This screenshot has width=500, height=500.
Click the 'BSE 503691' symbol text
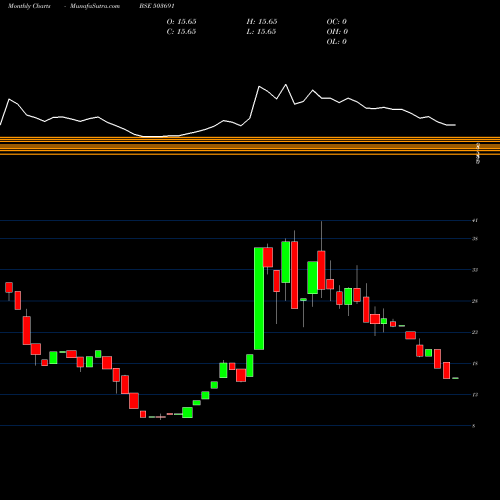(157, 6)
